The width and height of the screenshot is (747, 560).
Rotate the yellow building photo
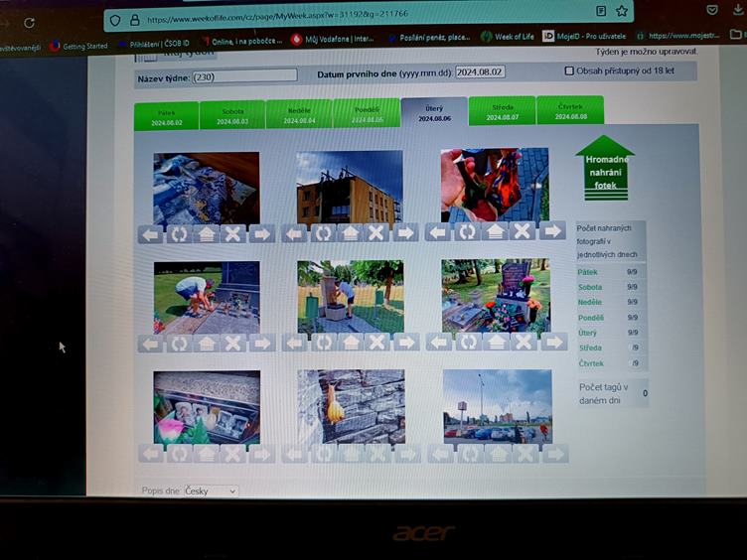pyautogui.click(x=323, y=233)
